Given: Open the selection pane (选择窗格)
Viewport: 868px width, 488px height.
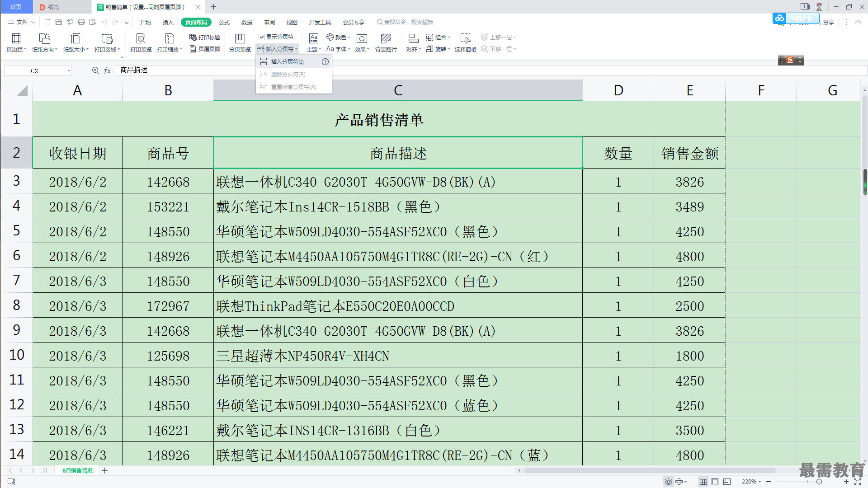Looking at the screenshot, I should pos(465,43).
